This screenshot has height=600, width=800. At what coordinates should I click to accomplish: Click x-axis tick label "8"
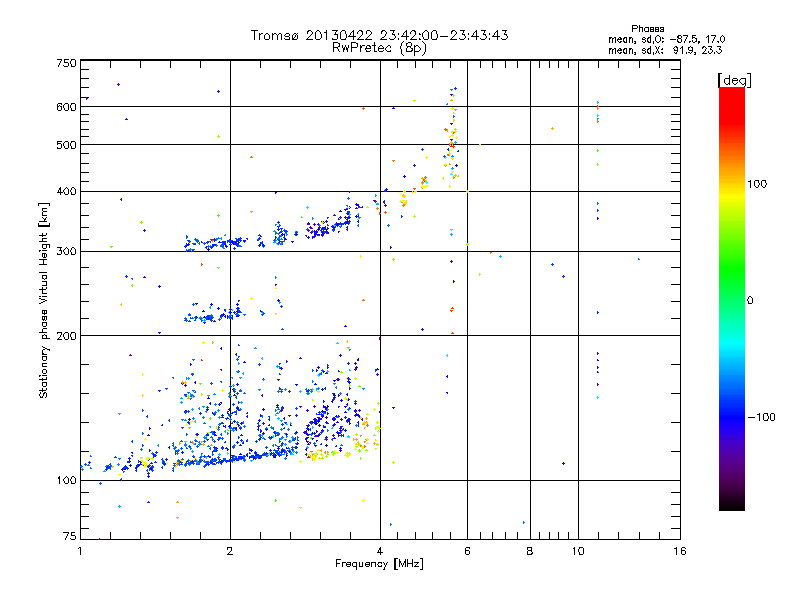[530, 551]
